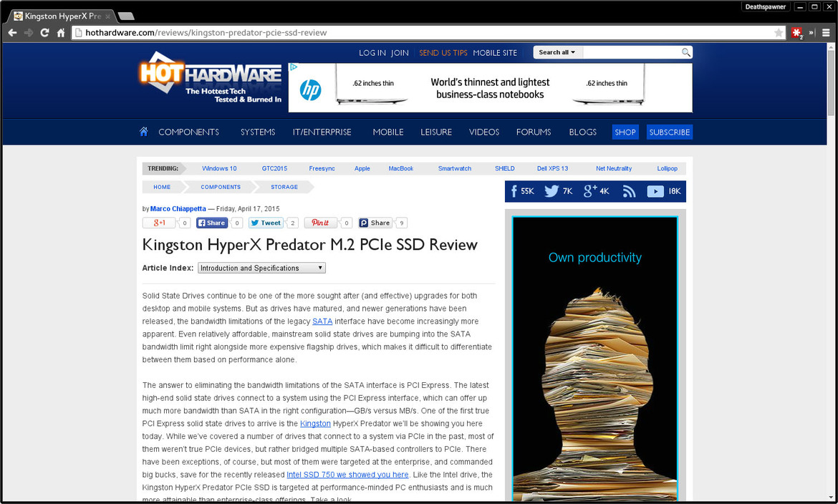The image size is (838, 504).
Task: Click the STORAGE breadcrumb
Action: pyautogui.click(x=284, y=187)
